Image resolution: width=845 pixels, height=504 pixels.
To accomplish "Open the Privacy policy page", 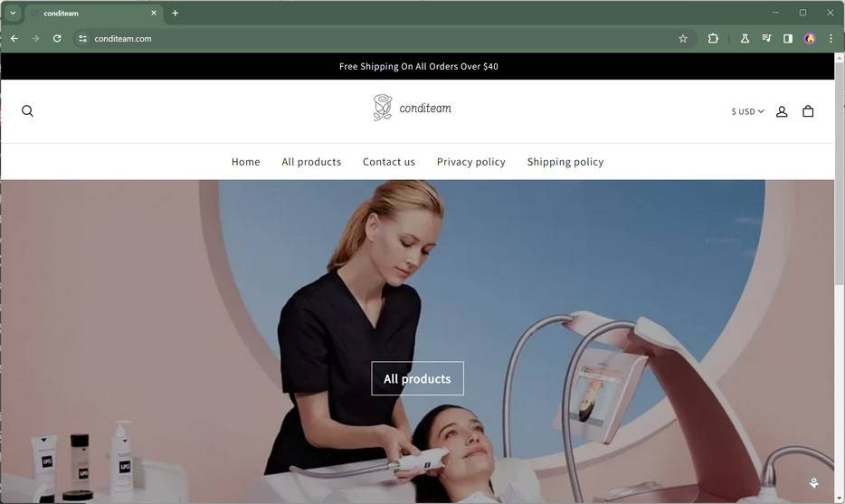I will click(x=471, y=162).
